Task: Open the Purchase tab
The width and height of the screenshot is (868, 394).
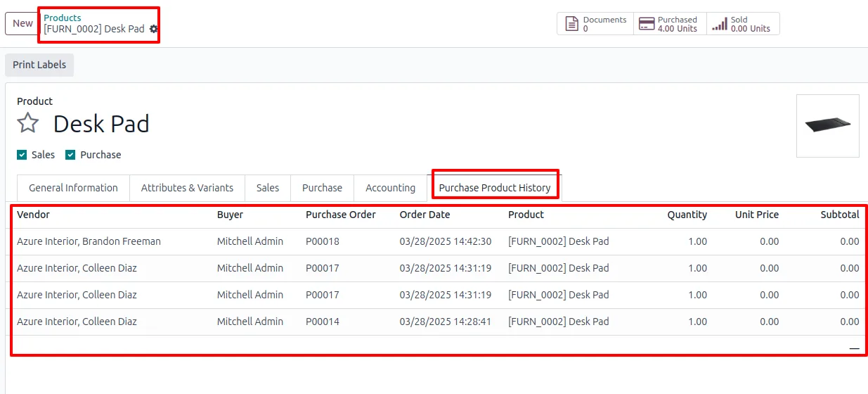Action: point(322,188)
